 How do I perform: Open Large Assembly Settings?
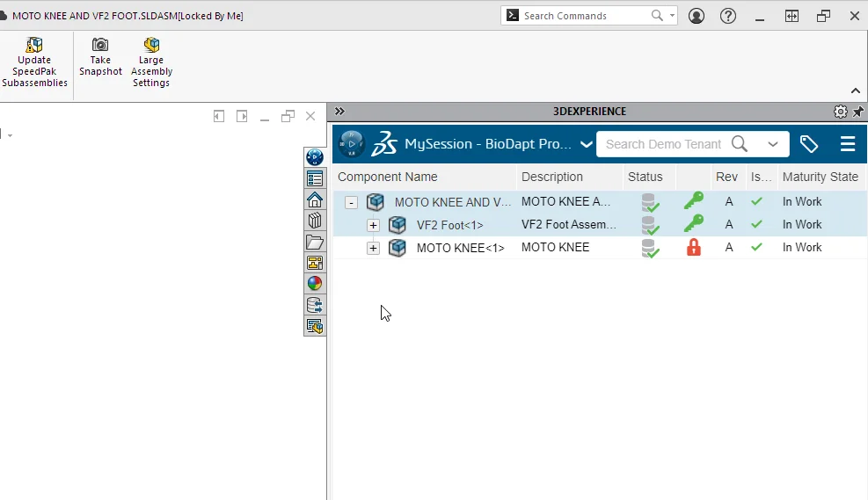(151, 62)
